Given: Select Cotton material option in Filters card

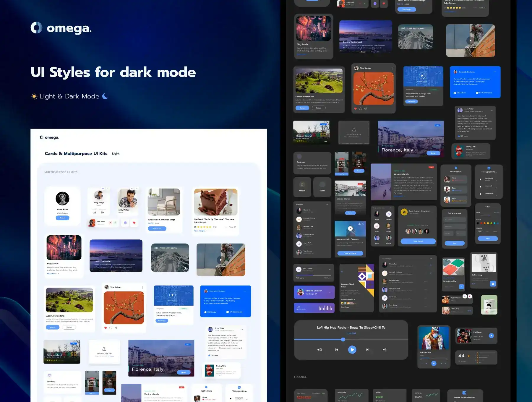Looking at the screenshot, I should coord(480,232).
